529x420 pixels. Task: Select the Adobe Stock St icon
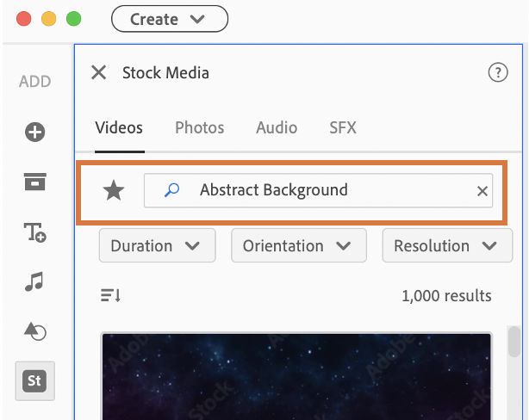pyautogui.click(x=35, y=380)
